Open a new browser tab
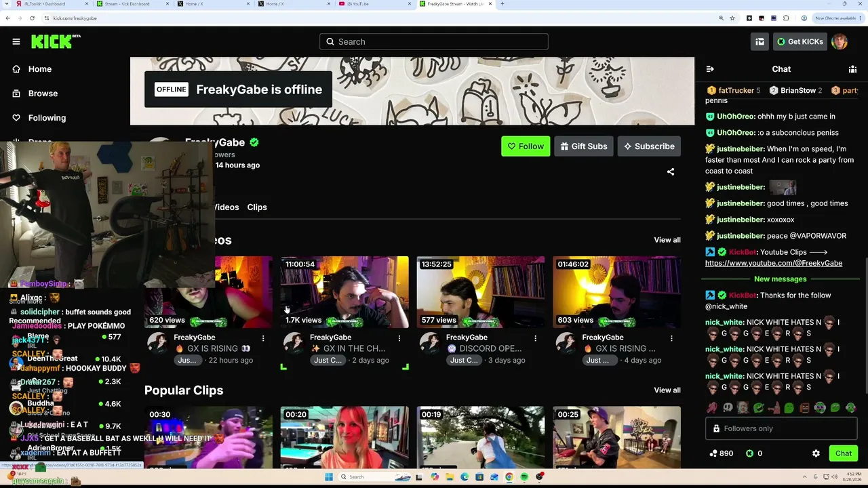868x488 pixels. [x=502, y=4]
